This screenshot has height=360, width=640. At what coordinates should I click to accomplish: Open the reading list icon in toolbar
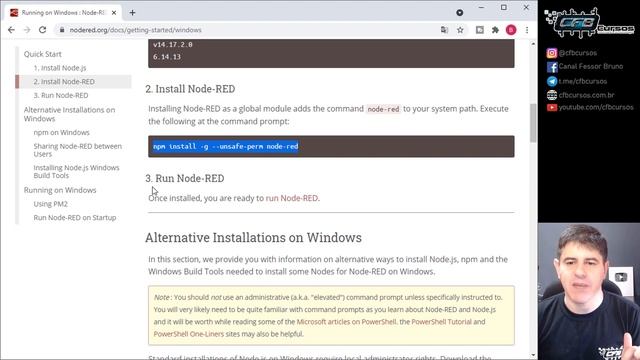480,30
